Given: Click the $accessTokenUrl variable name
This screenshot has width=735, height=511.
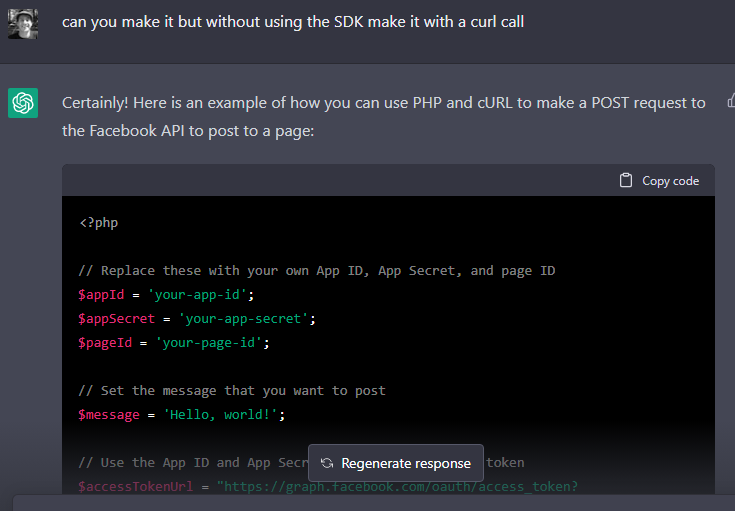Looking at the screenshot, I should point(135,487).
